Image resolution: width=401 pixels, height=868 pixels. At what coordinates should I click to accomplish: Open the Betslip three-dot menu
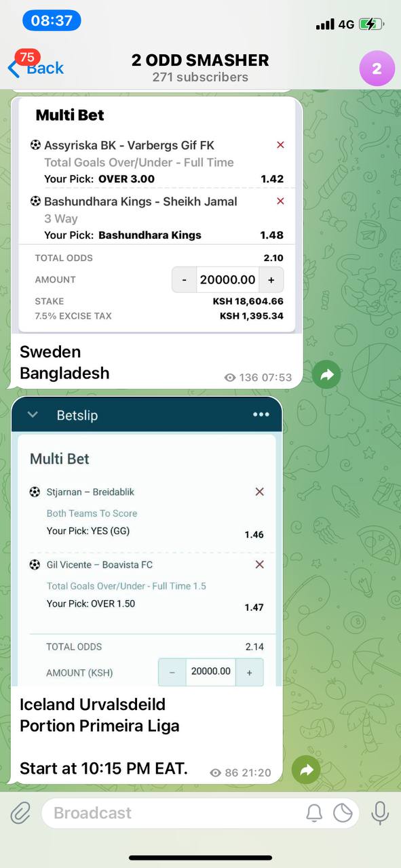coord(261,415)
